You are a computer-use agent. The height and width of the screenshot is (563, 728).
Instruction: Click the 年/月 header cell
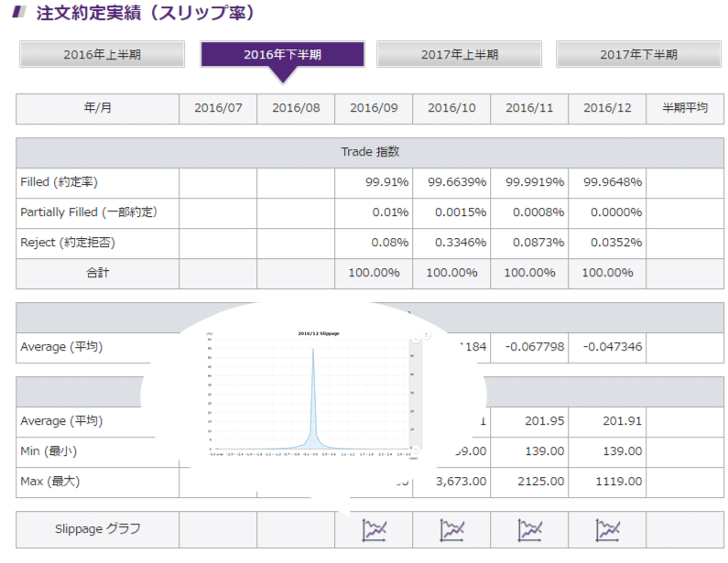tap(97, 109)
